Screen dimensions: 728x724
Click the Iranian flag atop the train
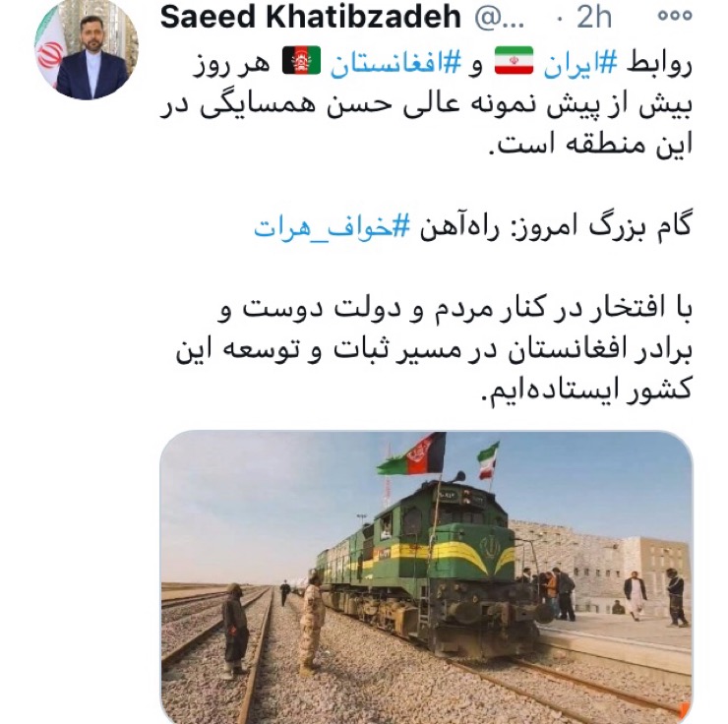488,460
